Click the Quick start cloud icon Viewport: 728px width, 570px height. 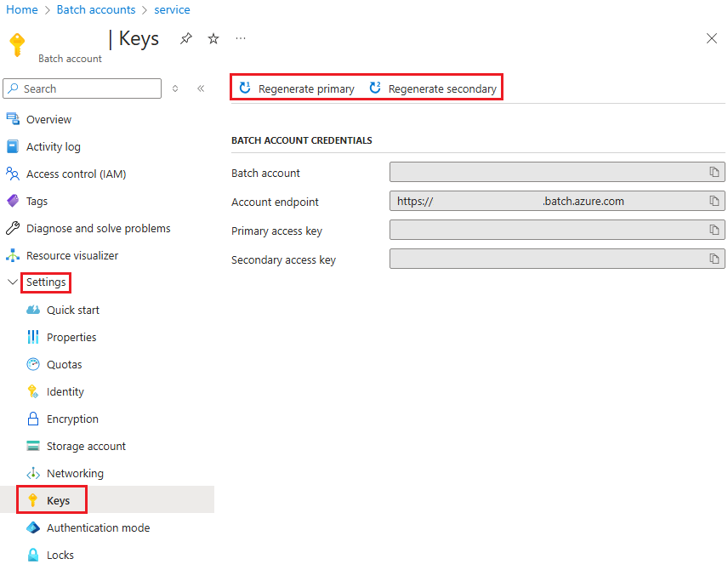click(33, 310)
